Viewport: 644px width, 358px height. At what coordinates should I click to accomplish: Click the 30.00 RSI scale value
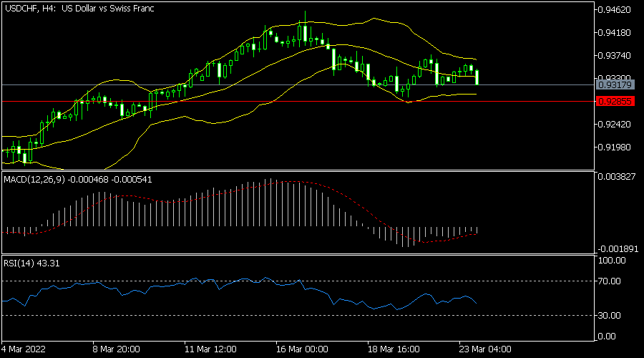click(610, 316)
